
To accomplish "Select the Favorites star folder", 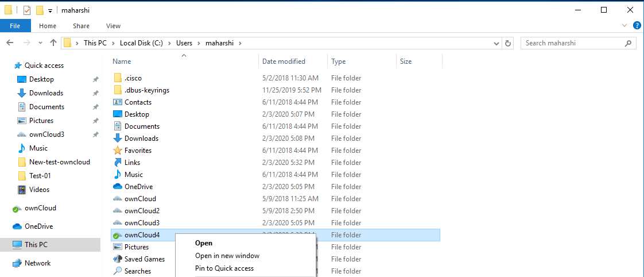I will click(x=138, y=151).
